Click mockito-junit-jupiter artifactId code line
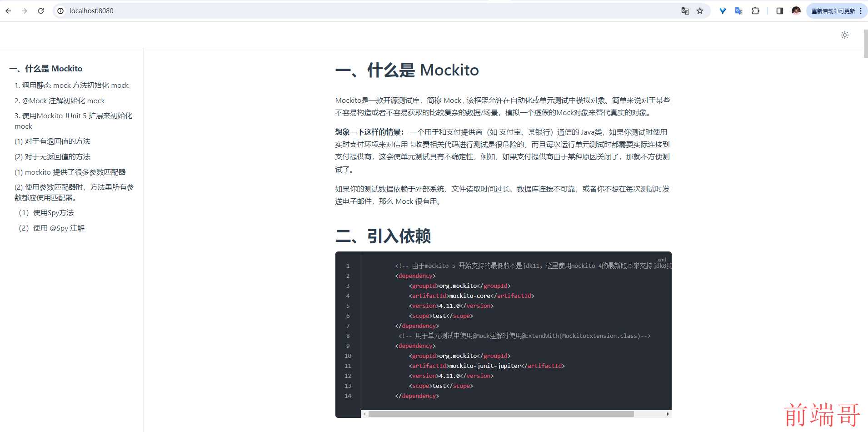 (x=487, y=366)
